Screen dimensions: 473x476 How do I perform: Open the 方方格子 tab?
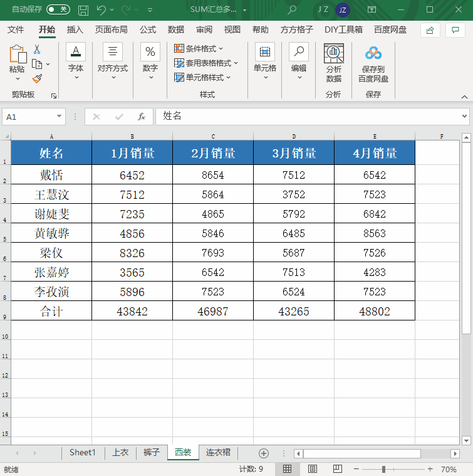(x=296, y=29)
